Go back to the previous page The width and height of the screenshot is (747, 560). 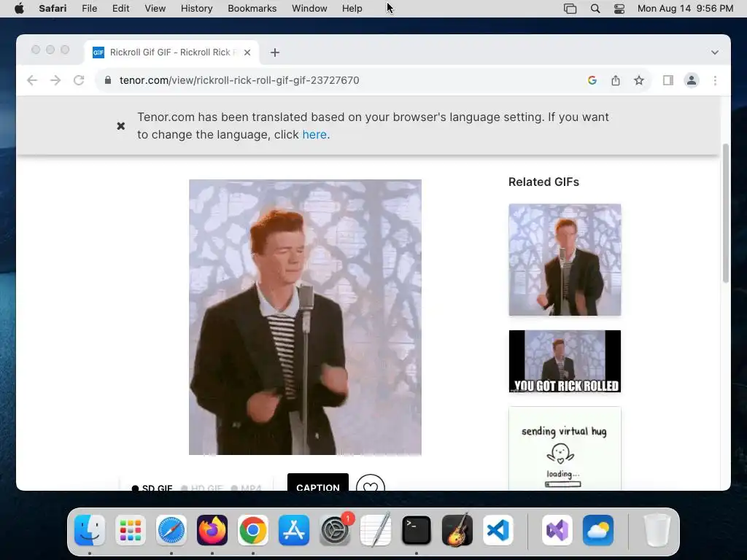coord(32,80)
